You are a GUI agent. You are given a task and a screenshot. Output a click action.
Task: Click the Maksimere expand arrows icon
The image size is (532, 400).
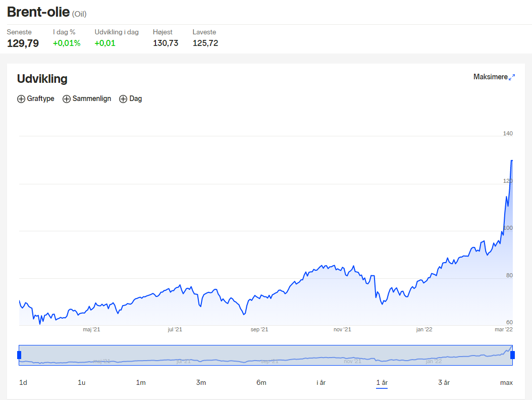512,77
